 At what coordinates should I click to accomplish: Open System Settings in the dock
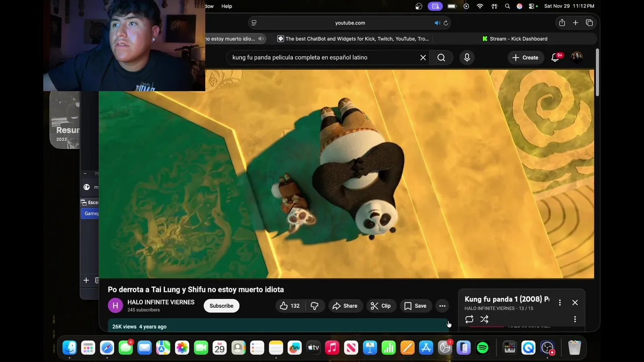tap(445, 347)
